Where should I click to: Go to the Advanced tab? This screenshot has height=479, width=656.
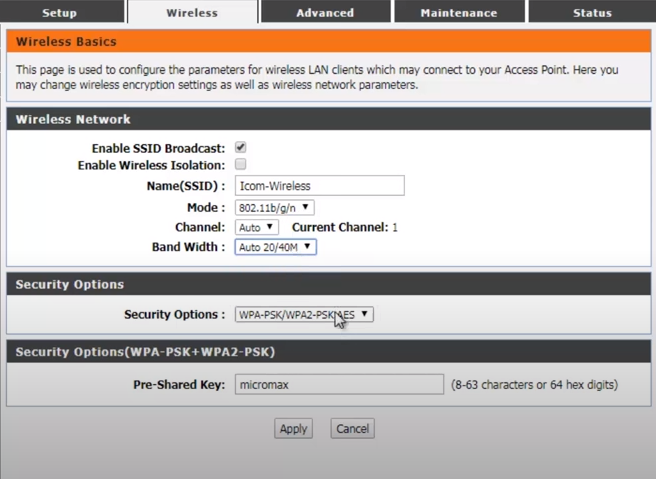[x=325, y=13]
